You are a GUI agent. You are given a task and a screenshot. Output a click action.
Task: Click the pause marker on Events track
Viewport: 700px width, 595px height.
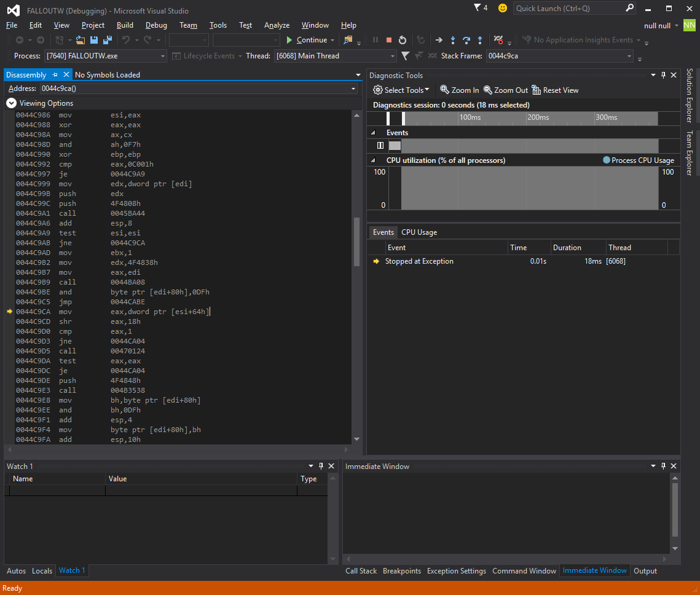tap(380, 145)
